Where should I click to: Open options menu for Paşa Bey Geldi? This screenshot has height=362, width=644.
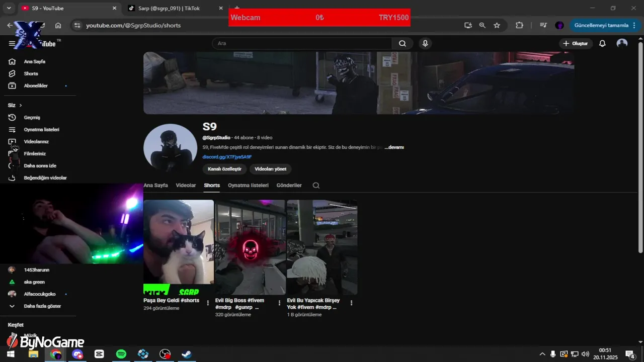[208, 303]
